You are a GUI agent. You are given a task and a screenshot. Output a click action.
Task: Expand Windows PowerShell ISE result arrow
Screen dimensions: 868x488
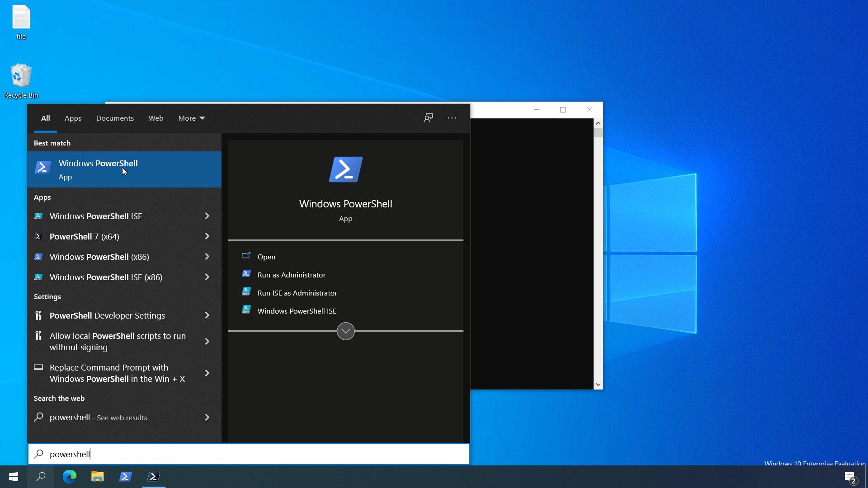[207, 216]
